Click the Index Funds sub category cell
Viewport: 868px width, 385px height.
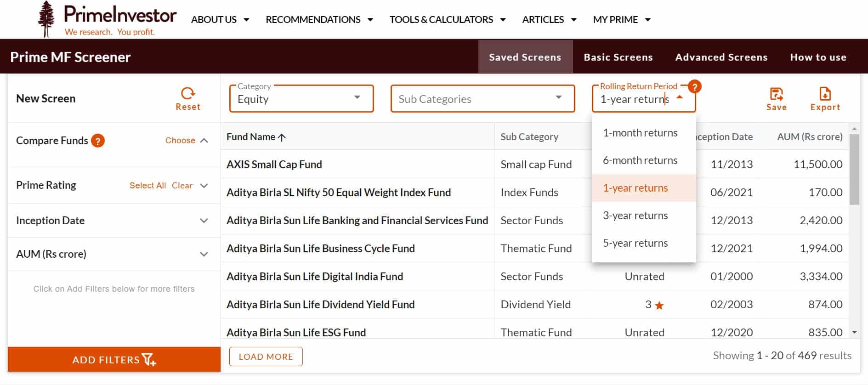click(x=529, y=192)
